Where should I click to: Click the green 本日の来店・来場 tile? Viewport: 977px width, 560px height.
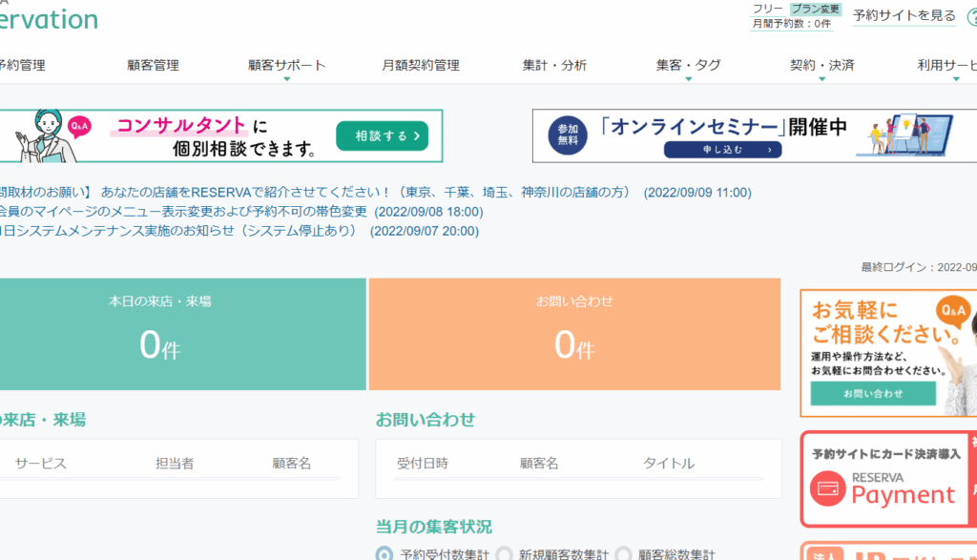181,334
